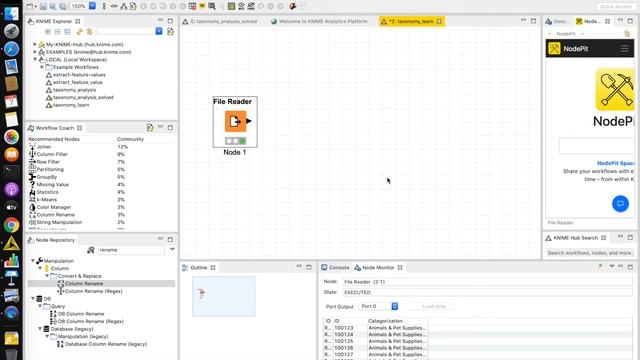This screenshot has width=640, height=360.
Task: Open Safari from the macOS dock
Action: pos(11,49)
